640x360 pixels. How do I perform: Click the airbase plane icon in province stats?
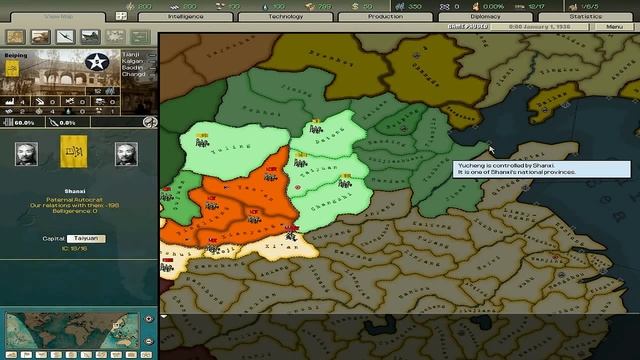(70, 101)
